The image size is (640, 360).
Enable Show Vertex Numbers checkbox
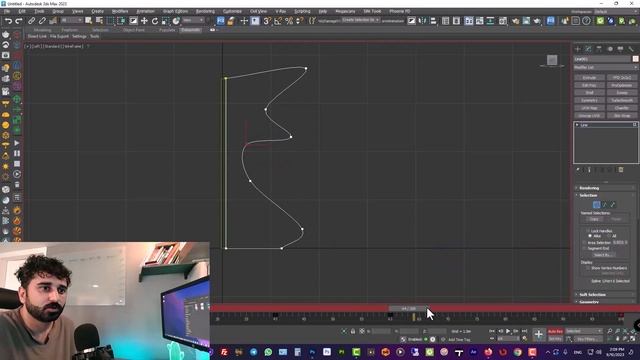click(588, 268)
